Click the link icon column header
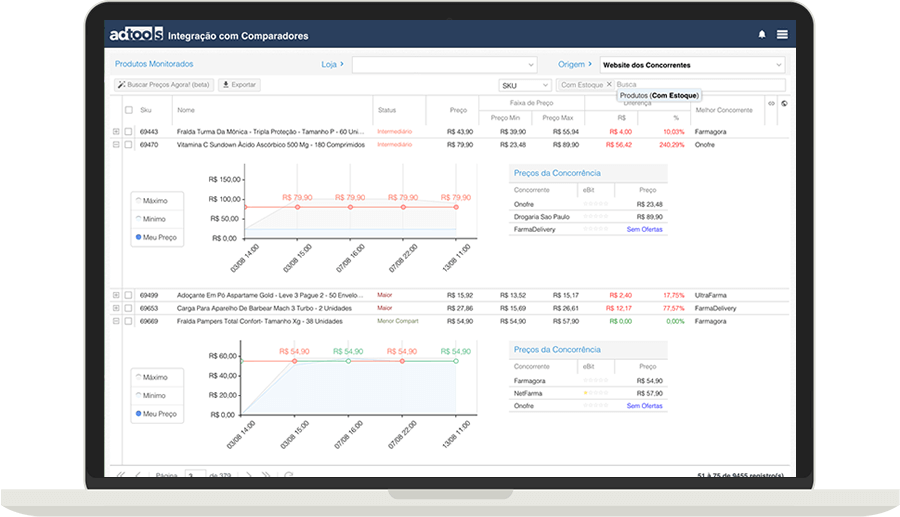 [x=771, y=103]
